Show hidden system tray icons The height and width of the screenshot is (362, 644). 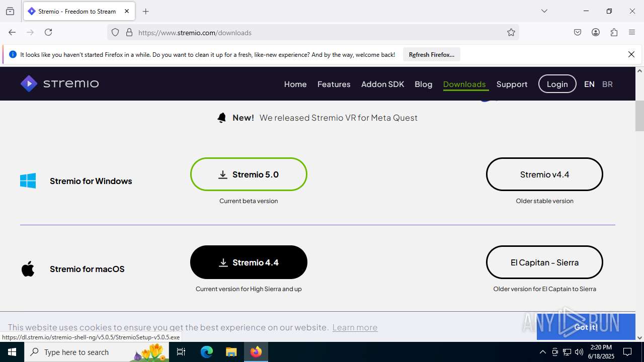[x=542, y=352]
